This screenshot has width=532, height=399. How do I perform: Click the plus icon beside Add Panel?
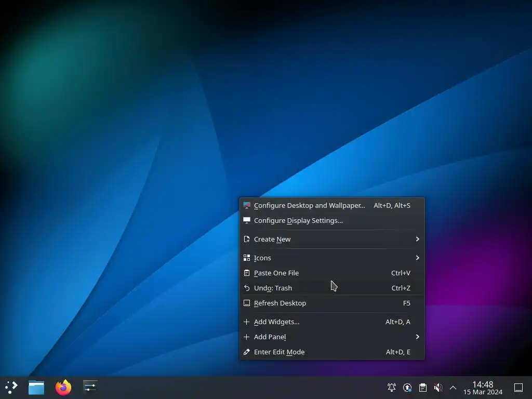[247, 337]
